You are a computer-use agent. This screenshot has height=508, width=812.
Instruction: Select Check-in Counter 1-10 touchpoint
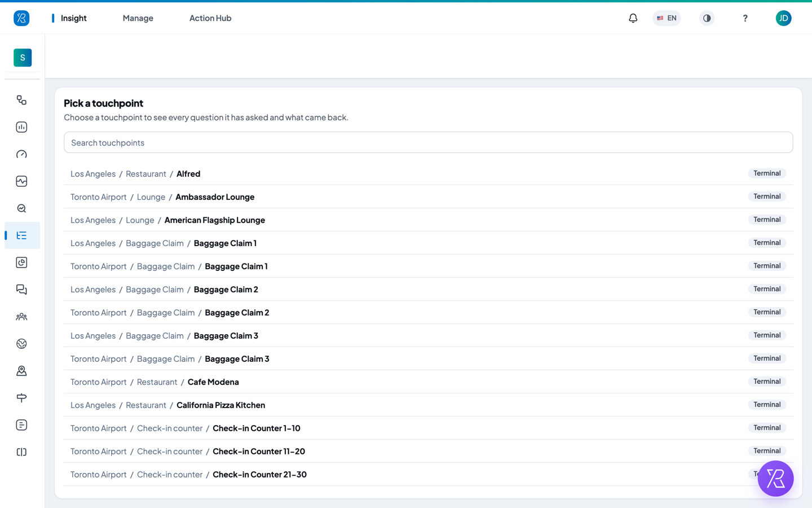[x=429, y=428]
